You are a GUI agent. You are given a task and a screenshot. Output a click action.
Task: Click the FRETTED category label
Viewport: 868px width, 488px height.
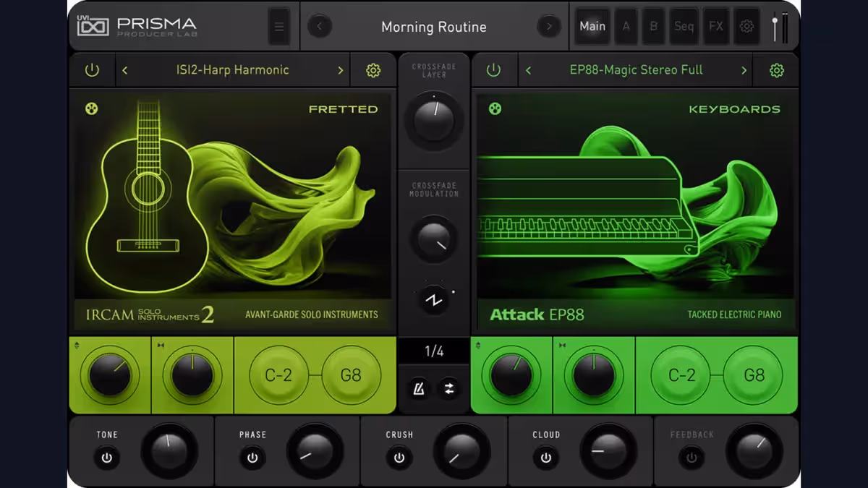343,109
